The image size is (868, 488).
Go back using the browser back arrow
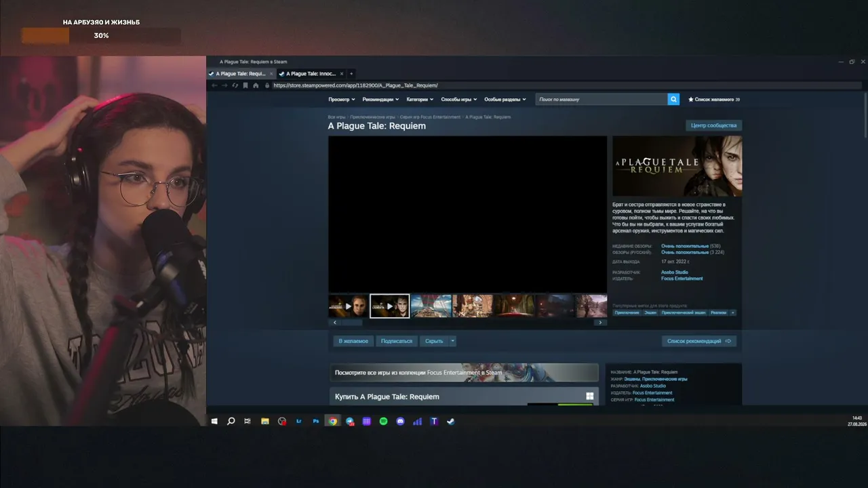tap(214, 85)
